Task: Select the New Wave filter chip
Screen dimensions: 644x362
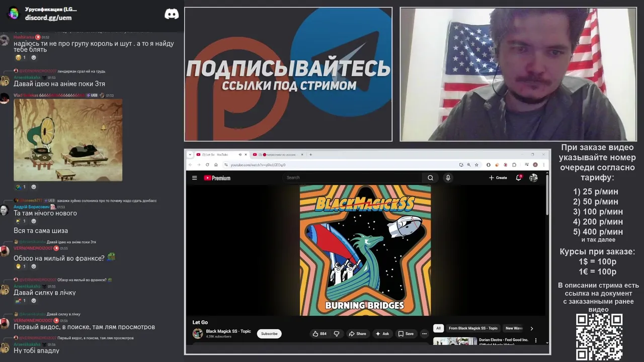Action: (514, 328)
